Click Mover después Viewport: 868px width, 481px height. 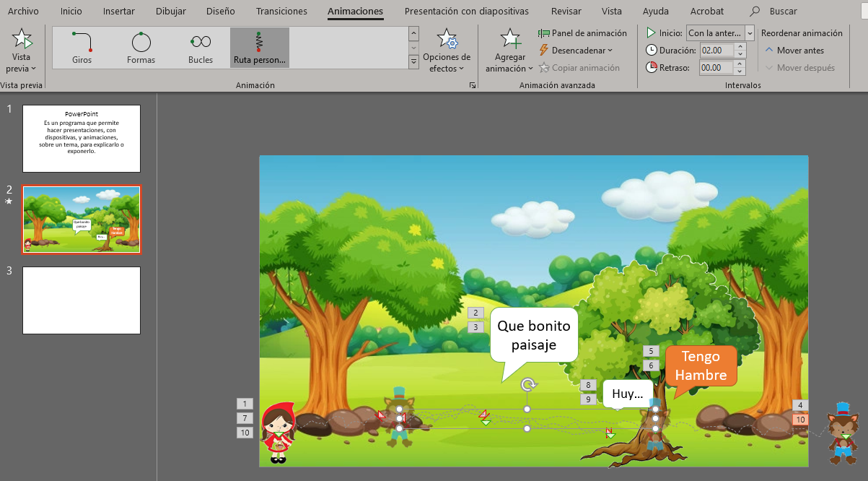[799, 68]
